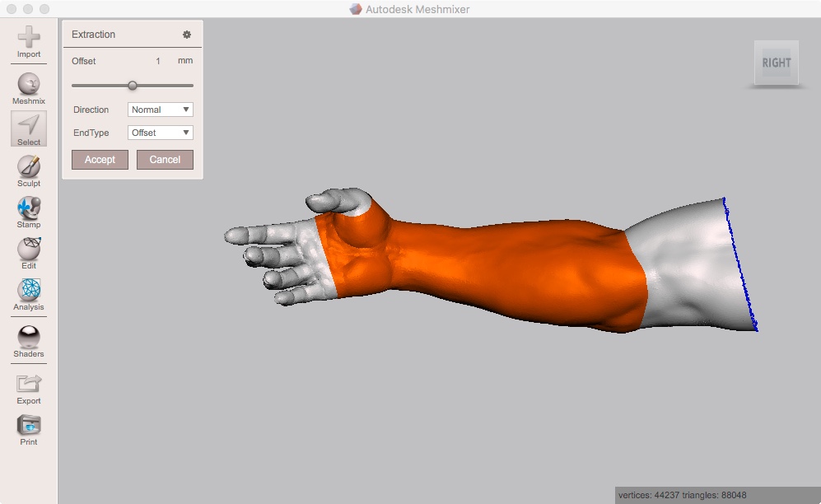Change EndType from Offset to another option
821x504 pixels.
pyautogui.click(x=160, y=132)
